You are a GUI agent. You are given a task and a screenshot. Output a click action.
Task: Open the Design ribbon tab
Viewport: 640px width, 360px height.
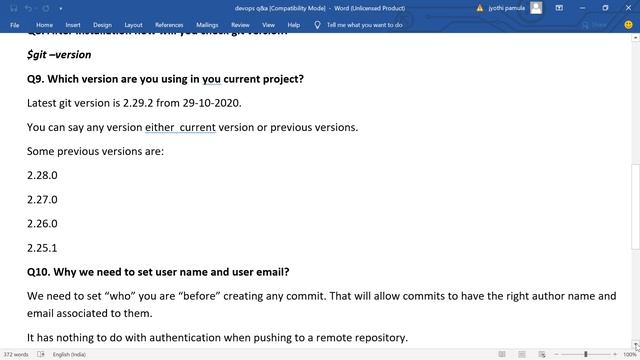coord(102,25)
